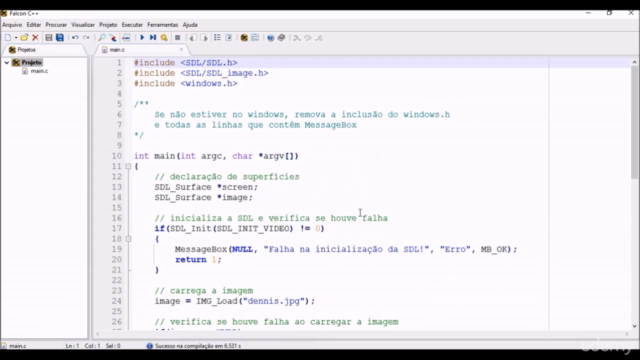Click the last disabled debug step icon
The height and width of the screenshot is (360, 640).
(319, 38)
